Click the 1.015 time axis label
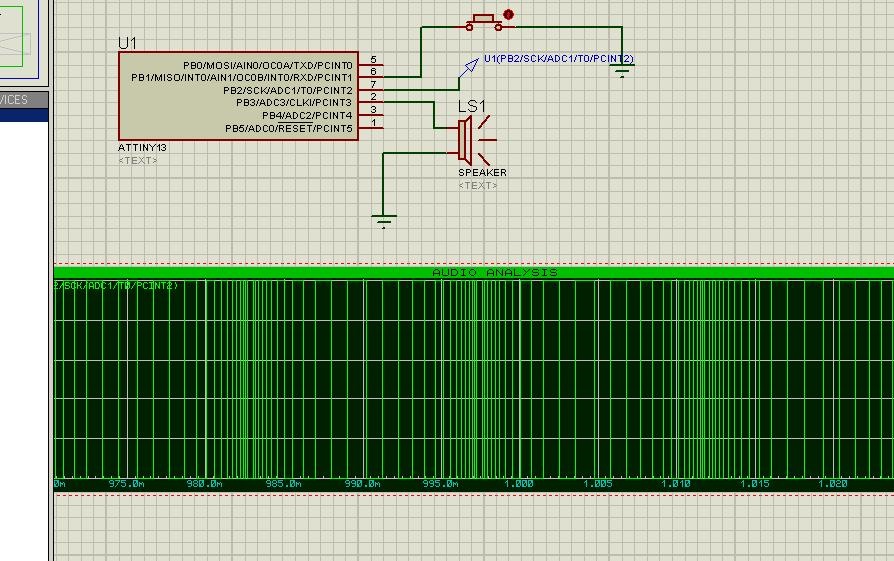This screenshot has width=894, height=561. [755, 484]
